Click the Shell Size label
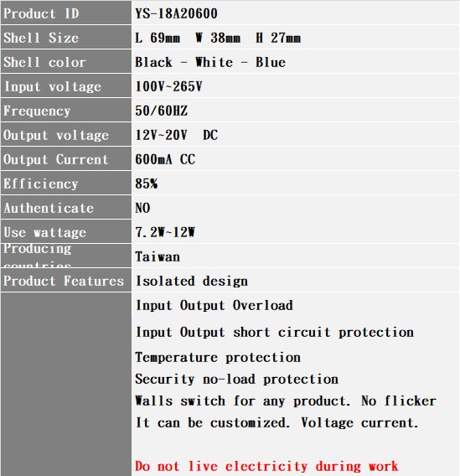The width and height of the screenshot is (460, 476). pyautogui.click(x=41, y=38)
